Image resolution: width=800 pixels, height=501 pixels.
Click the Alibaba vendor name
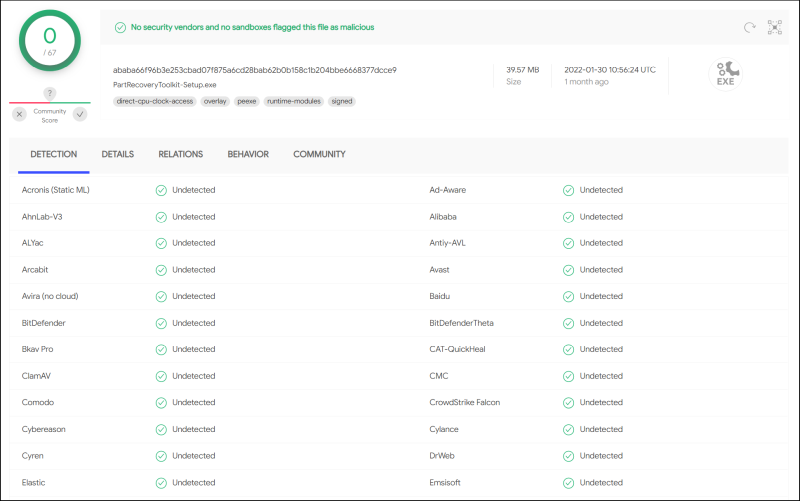(443, 217)
